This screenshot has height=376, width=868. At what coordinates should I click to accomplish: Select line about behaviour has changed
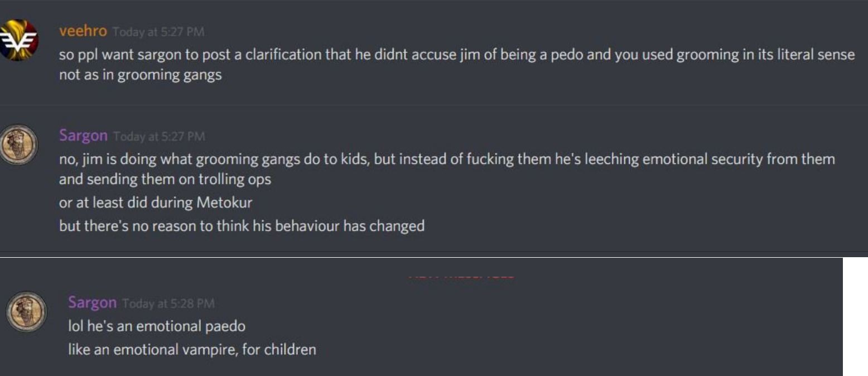click(x=242, y=226)
